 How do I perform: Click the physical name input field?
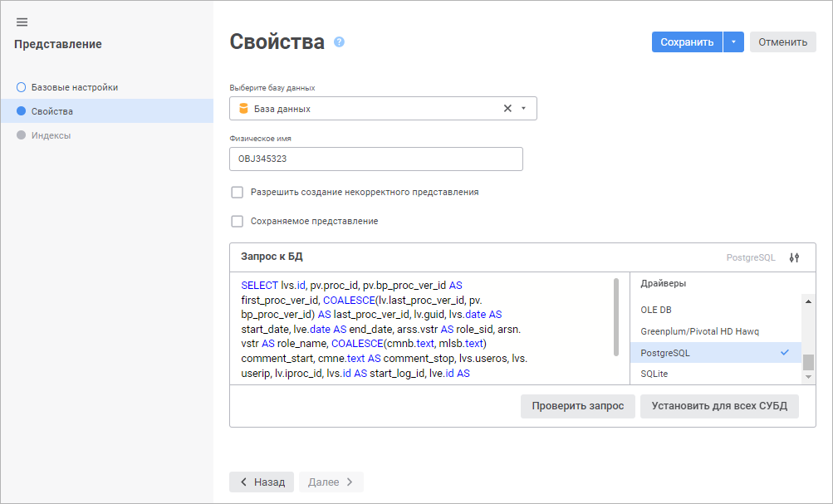pos(375,159)
